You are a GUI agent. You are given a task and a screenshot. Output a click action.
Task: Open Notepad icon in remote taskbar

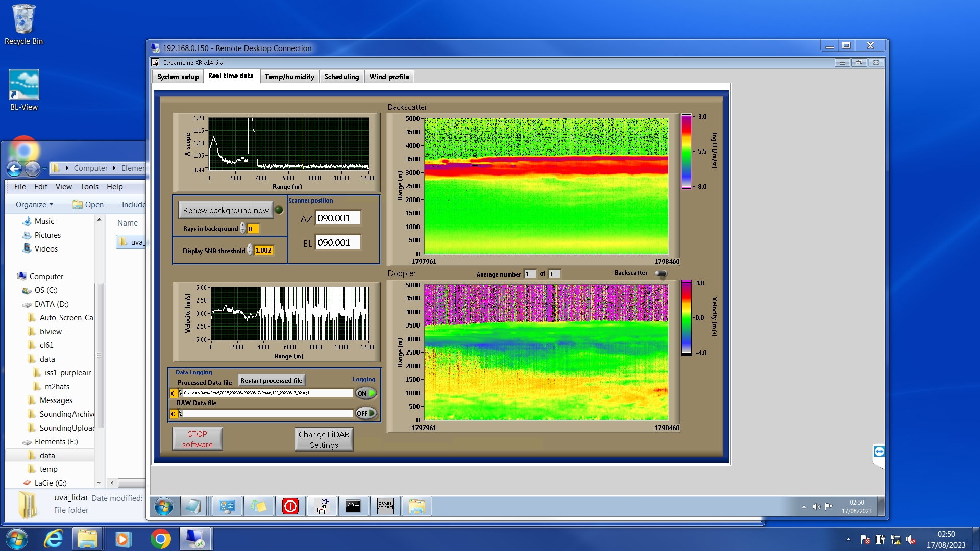193,506
